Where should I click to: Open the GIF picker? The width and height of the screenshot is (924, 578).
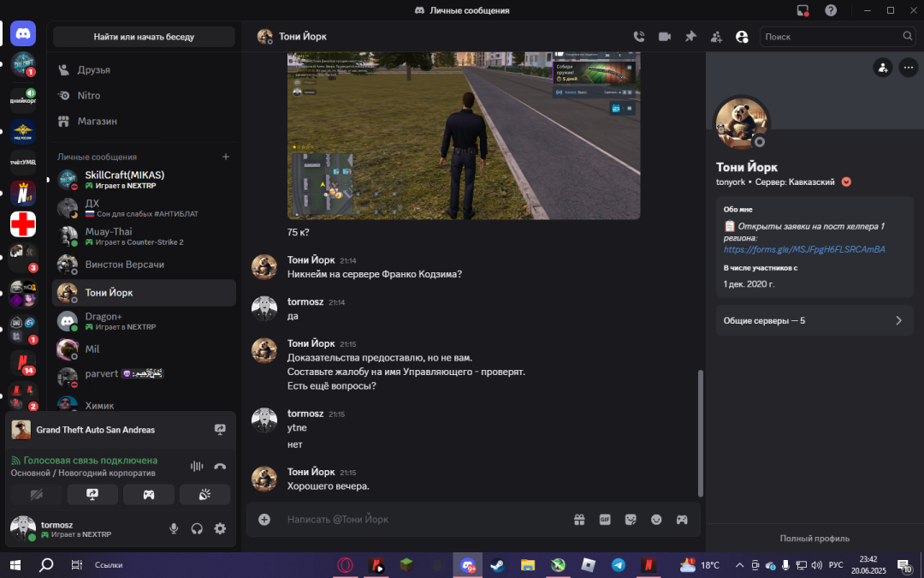coord(605,520)
